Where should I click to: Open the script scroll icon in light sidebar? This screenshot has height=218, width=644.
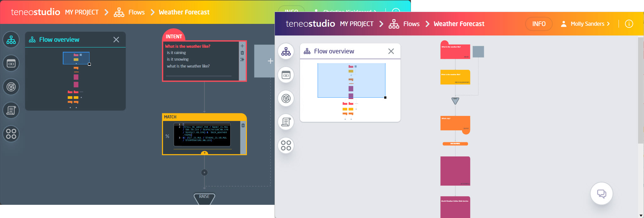(x=286, y=122)
